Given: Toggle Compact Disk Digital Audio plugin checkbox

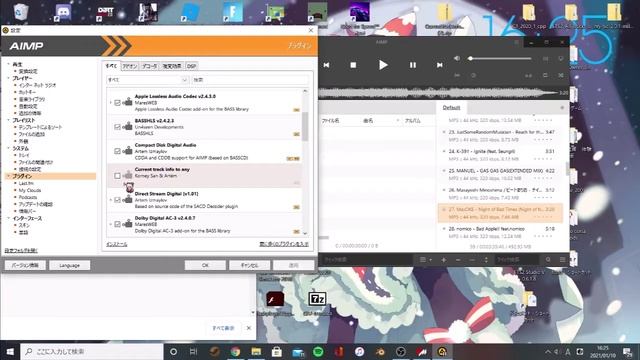Looking at the screenshot, I should 118,151.
